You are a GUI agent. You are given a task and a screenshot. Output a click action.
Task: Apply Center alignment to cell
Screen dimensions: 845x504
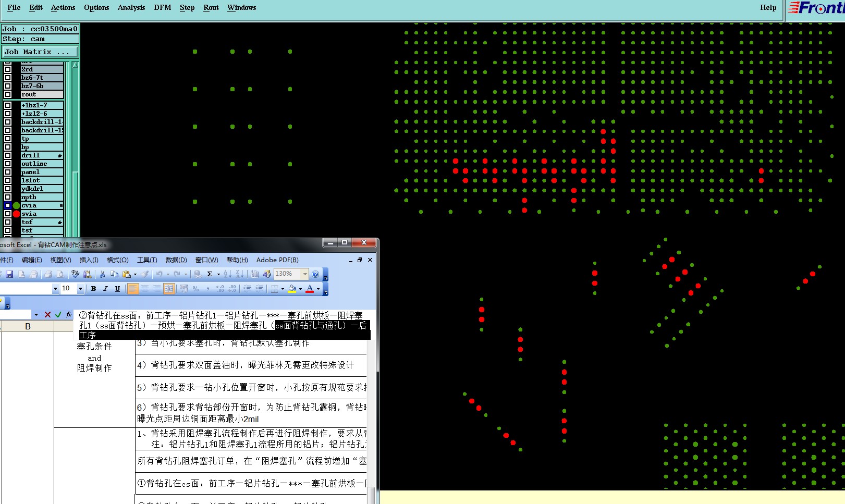[x=145, y=289]
